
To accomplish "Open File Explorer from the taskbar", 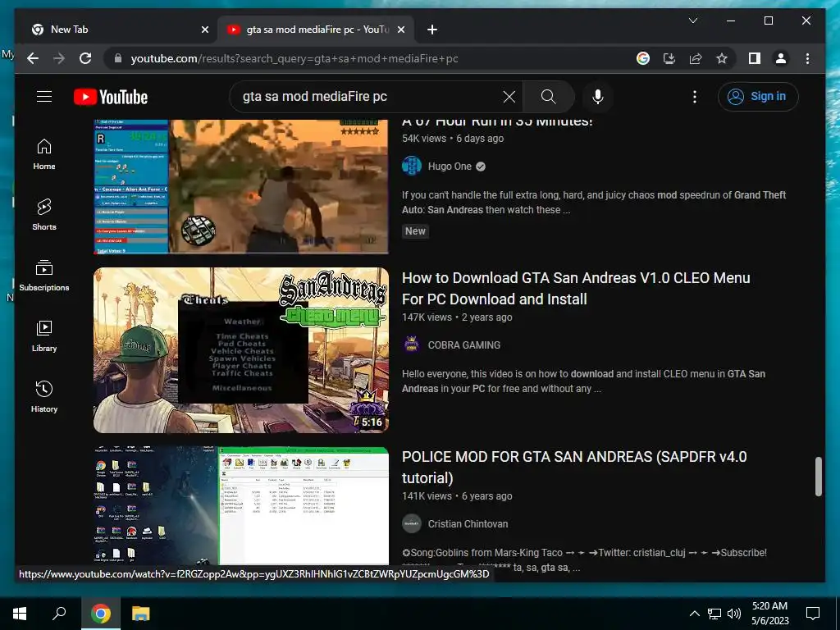I will point(141,614).
